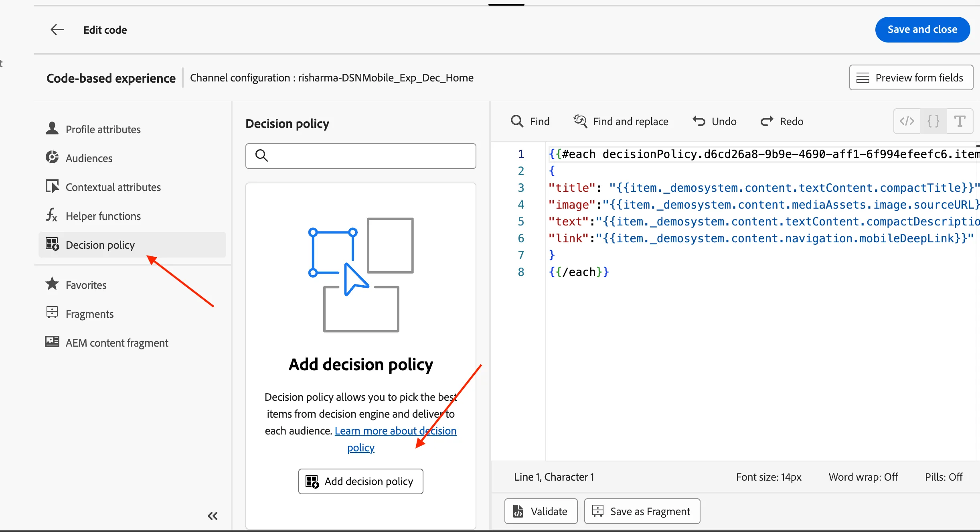This screenshot has width=980, height=532.
Task: Click the Favorites star icon
Action: coord(52,284)
